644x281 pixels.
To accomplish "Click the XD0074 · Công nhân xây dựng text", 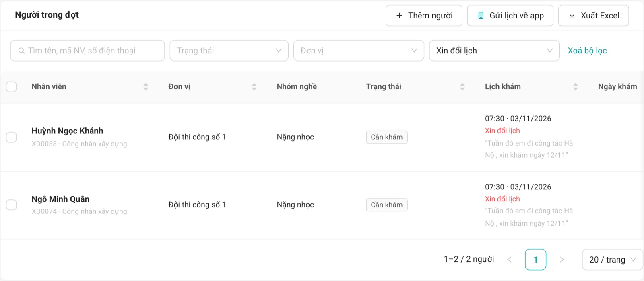I will point(79,211).
